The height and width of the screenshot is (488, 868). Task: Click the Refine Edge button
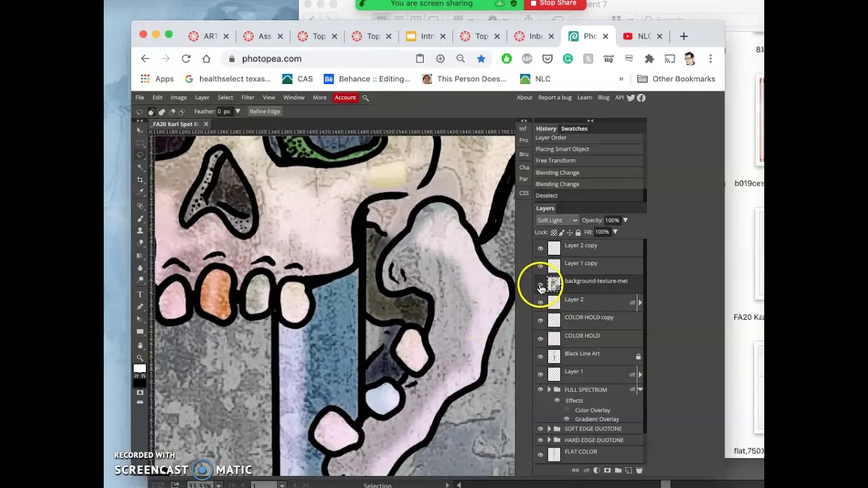tap(264, 111)
